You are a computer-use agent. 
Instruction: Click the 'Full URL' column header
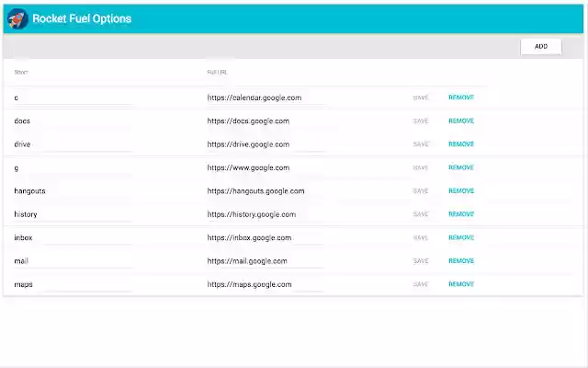(217, 72)
